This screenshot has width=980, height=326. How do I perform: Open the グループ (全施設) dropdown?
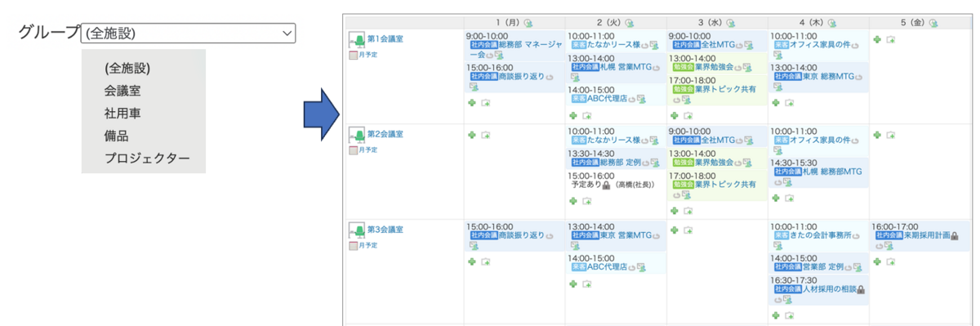pyautogui.click(x=188, y=33)
